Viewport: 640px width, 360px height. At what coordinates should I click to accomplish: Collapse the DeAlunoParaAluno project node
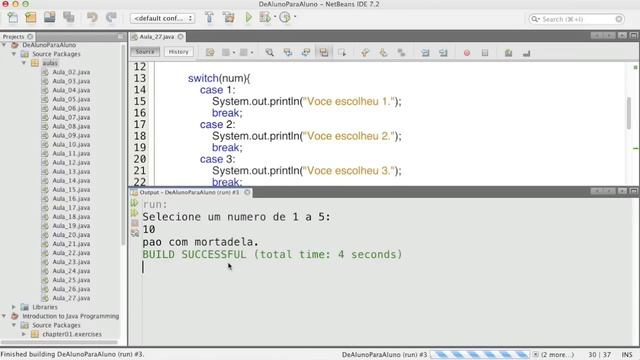(x=4, y=44)
